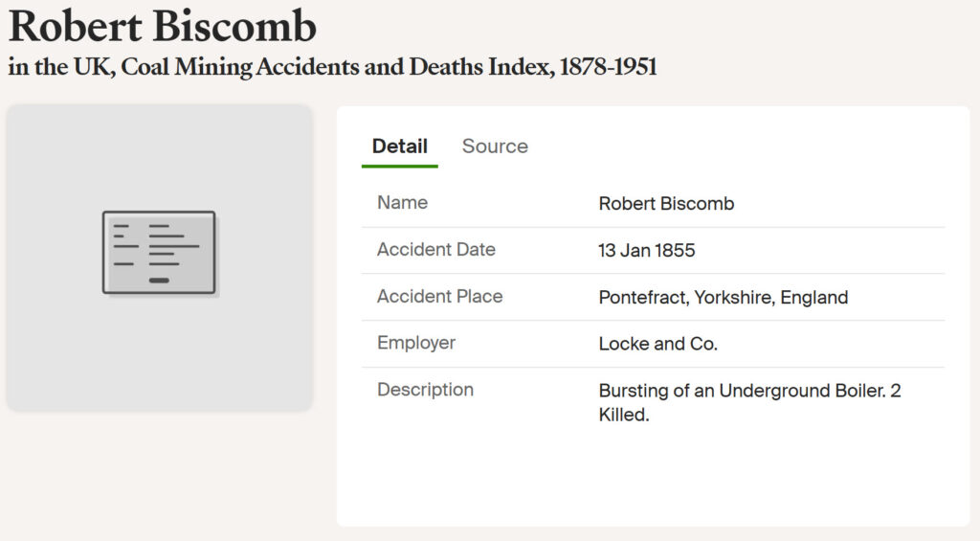This screenshot has height=541, width=980.
Task: Click the "Accident Place" field label
Action: tap(439, 297)
